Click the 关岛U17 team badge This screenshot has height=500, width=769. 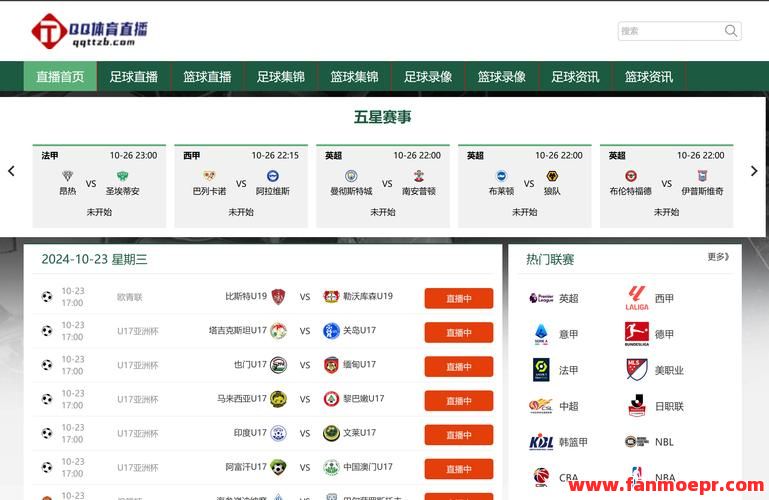click(x=332, y=331)
